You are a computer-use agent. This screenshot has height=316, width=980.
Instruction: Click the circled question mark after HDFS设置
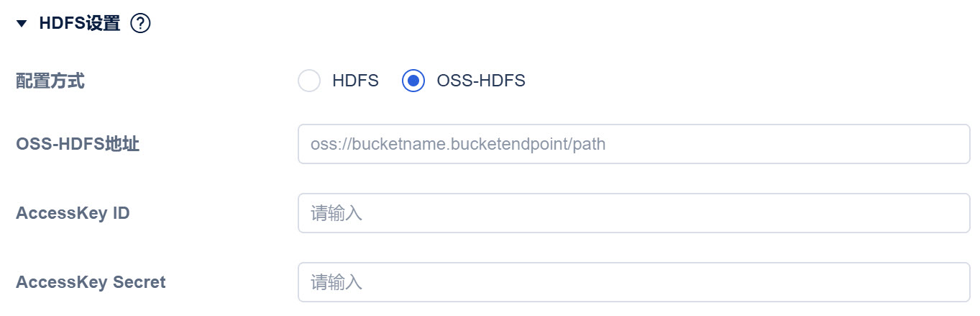coord(140,24)
